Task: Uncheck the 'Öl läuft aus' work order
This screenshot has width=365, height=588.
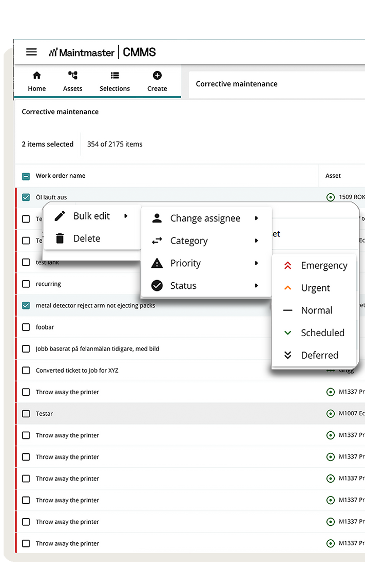Action: (26, 197)
